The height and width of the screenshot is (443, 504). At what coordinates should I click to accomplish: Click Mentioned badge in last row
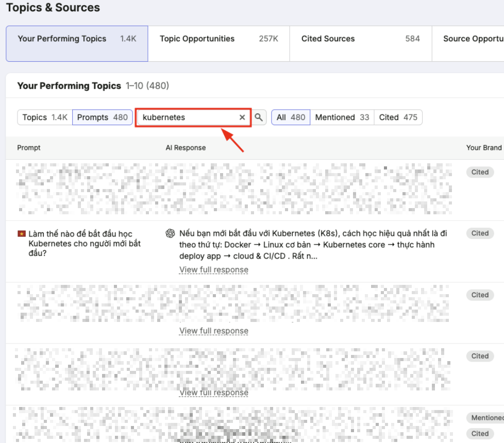[485, 418]
